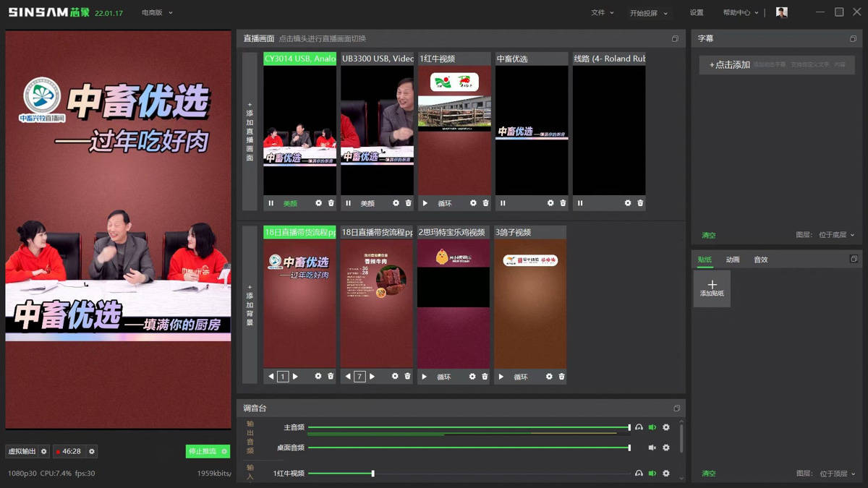Play the 1红牛视频 scene video
868x488 pixels.
[425, 203]
